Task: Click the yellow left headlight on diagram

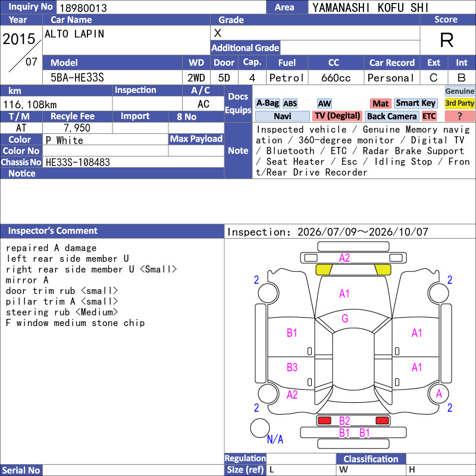Action: (x=324, y=270)
